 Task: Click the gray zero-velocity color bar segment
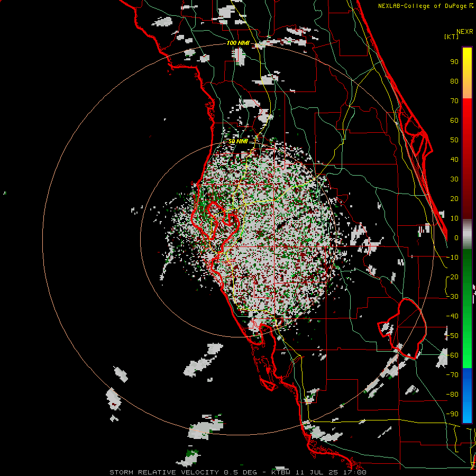(467, 234)
